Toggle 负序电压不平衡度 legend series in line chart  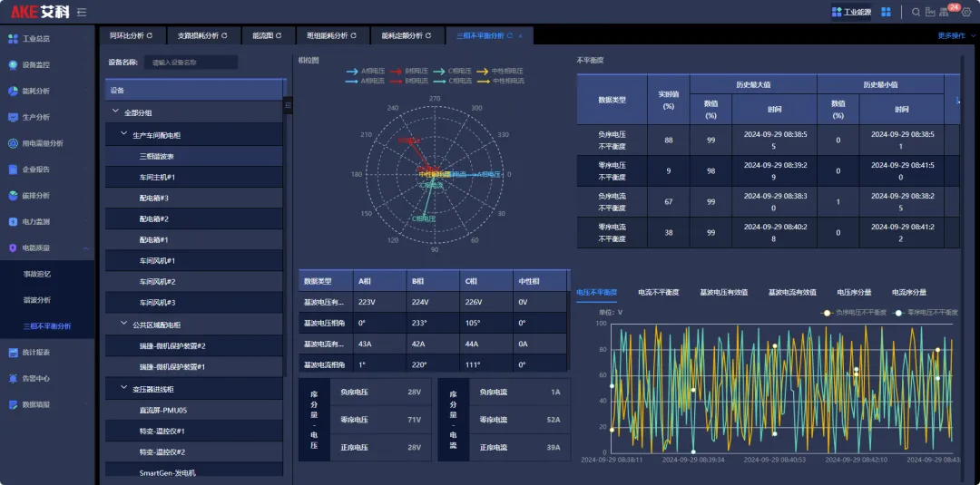click(852, 312)
